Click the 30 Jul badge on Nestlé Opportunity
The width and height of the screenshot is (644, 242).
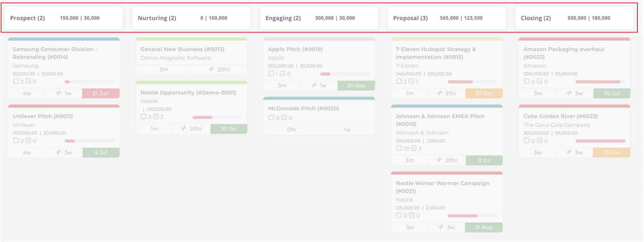tap(229, 129)
